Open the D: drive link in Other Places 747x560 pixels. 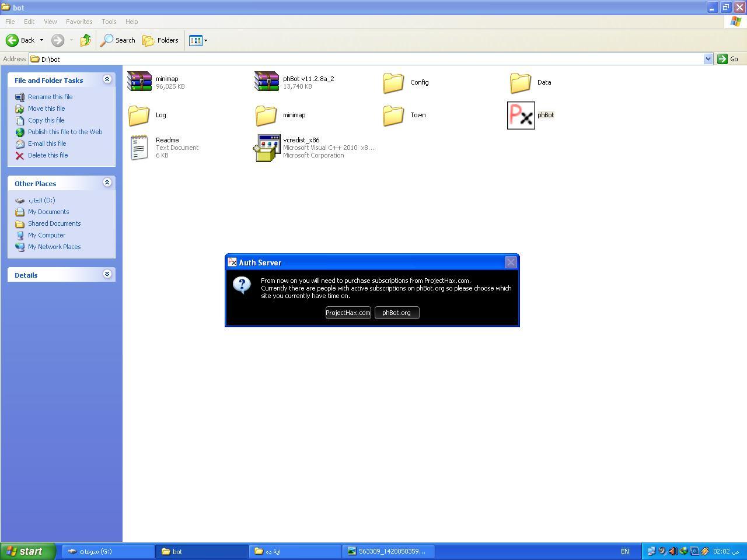pyautogui.click(x=41, y=200)
